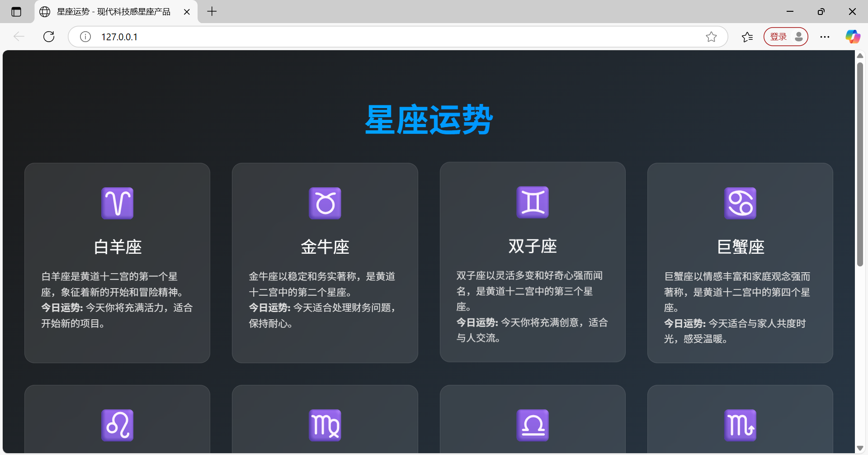Image resolution: width=868 pixels, height=455 pixels.
Task: Click the Taurus zodiac symbol icon
Action: click(x=325, y=203)
